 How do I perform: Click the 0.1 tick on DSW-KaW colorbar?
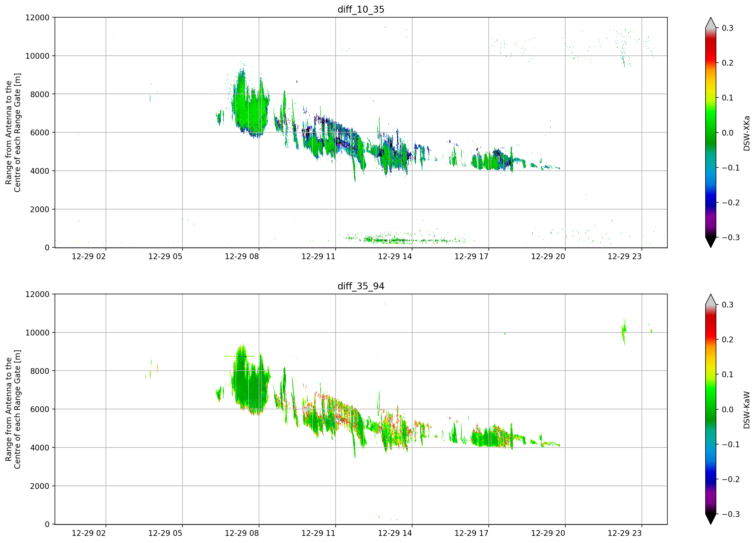(x=728, y=374)
